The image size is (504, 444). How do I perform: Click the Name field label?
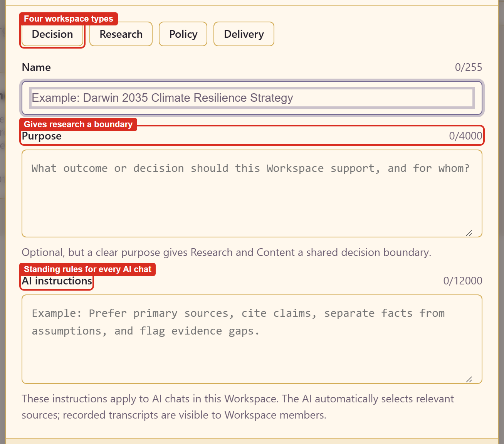click(36, 67)
